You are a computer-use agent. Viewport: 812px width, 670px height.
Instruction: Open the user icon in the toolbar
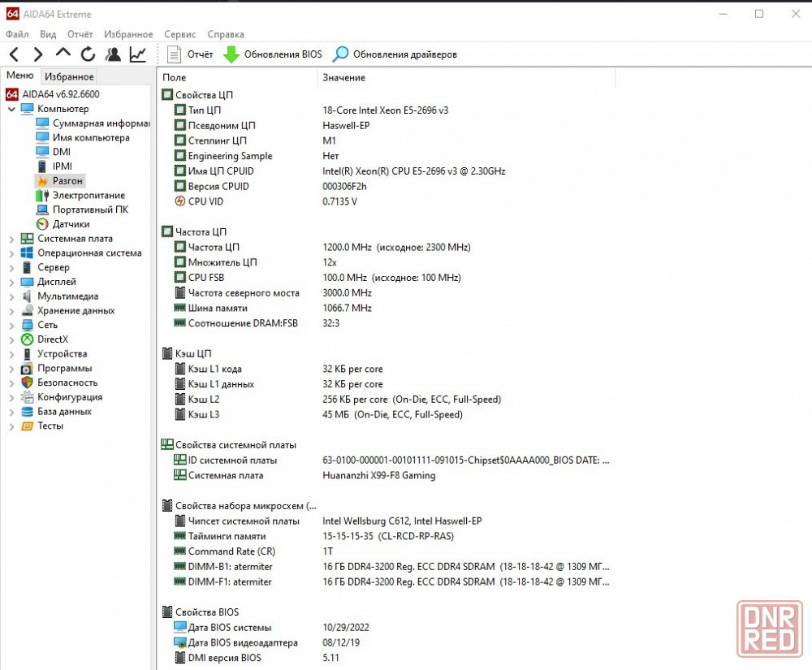[x=113, y=54]
